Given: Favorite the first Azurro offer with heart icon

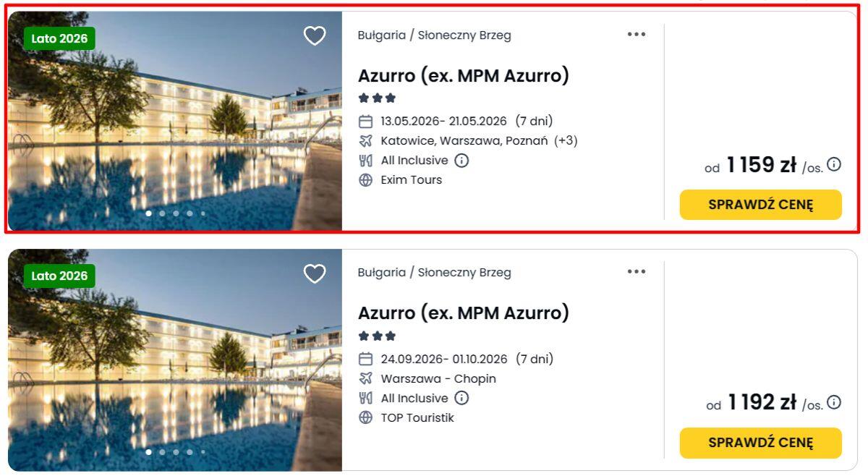Looking at the screenshot, I should pos(315,36).
